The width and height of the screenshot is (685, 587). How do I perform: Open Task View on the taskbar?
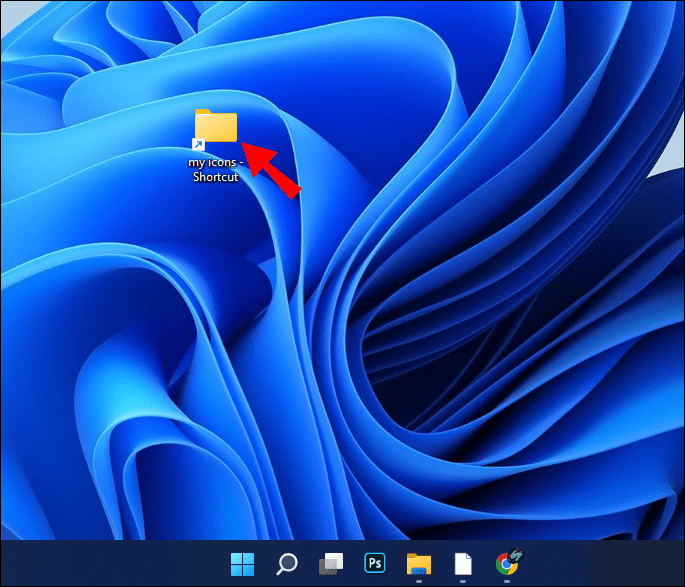pyautogui.click(x=330, y=564)
